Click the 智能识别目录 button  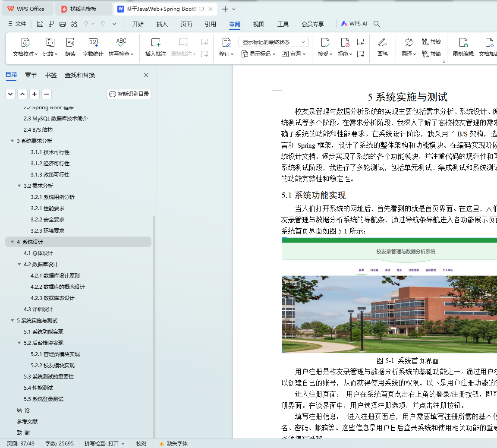tap(129, 94)
